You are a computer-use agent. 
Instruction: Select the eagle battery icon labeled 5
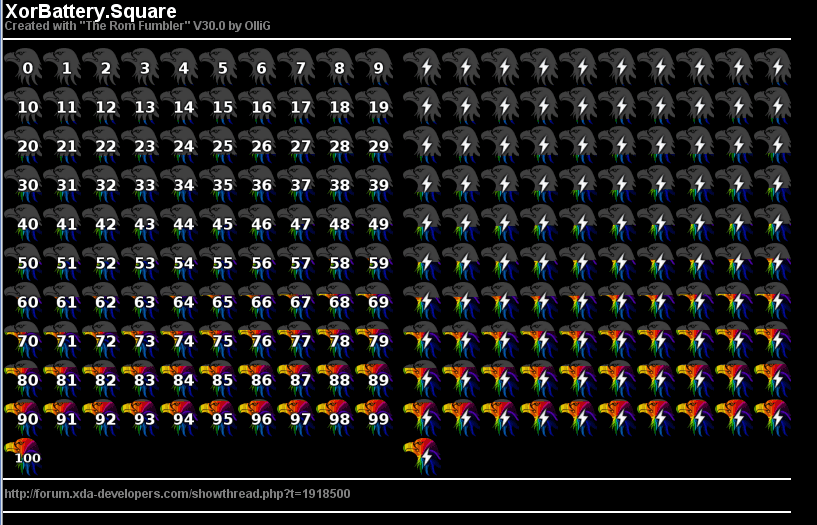[218, 67]
